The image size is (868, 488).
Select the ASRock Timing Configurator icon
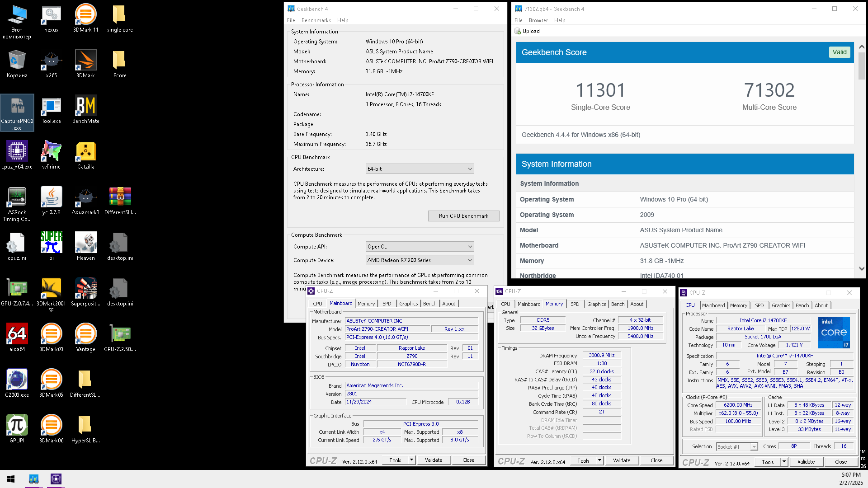(x=17, y=204)
